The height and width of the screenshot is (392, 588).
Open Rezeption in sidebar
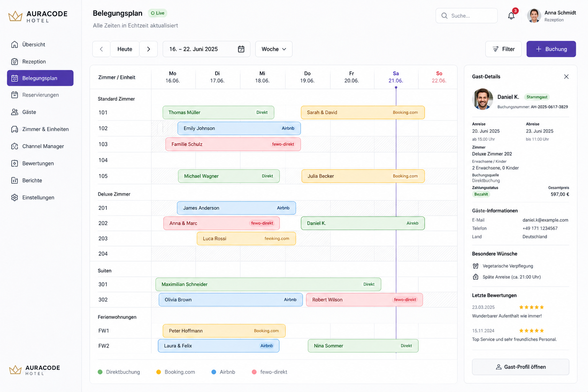click(x=40, y=62)
